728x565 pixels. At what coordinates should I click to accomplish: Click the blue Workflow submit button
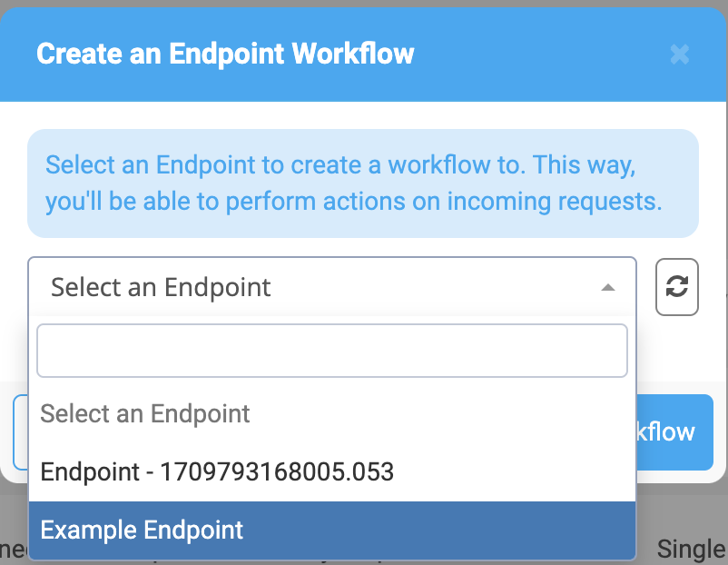674,432
